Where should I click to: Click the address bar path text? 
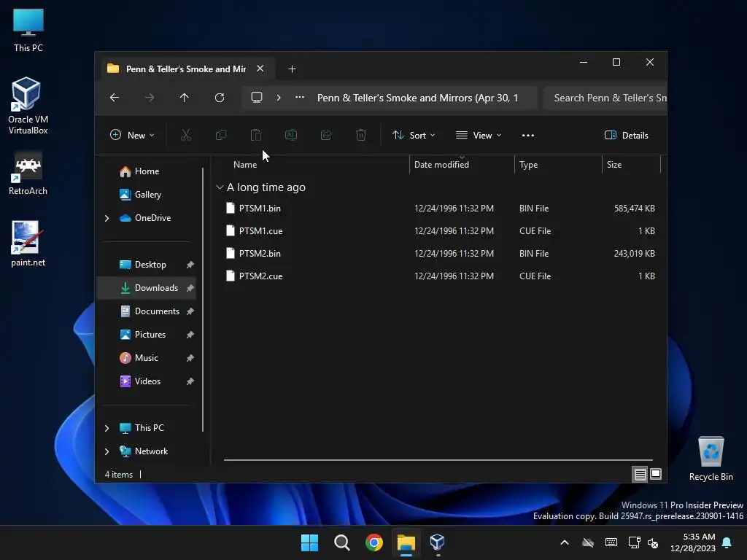click(417, 98)
